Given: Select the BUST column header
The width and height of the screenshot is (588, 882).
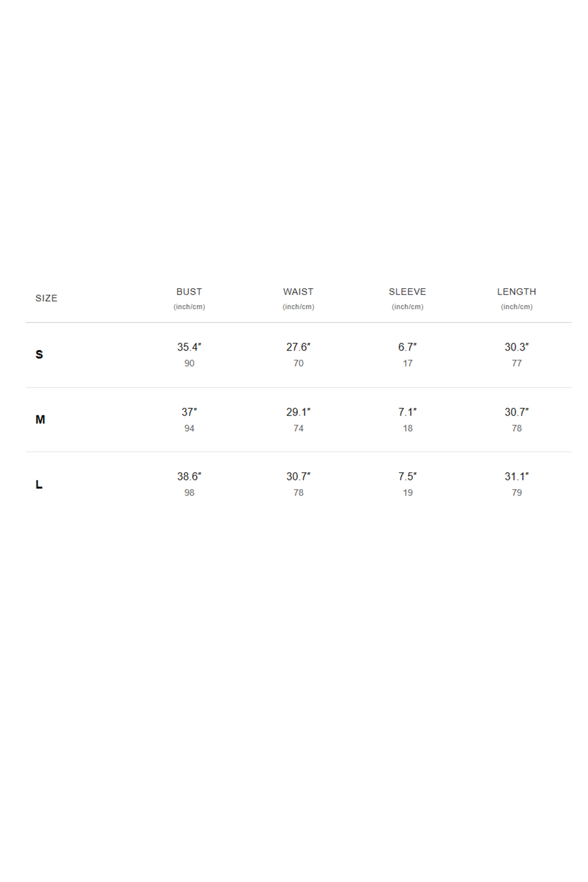Looking at the screenshot, I should pyautogui.click(x=189, y=292).
